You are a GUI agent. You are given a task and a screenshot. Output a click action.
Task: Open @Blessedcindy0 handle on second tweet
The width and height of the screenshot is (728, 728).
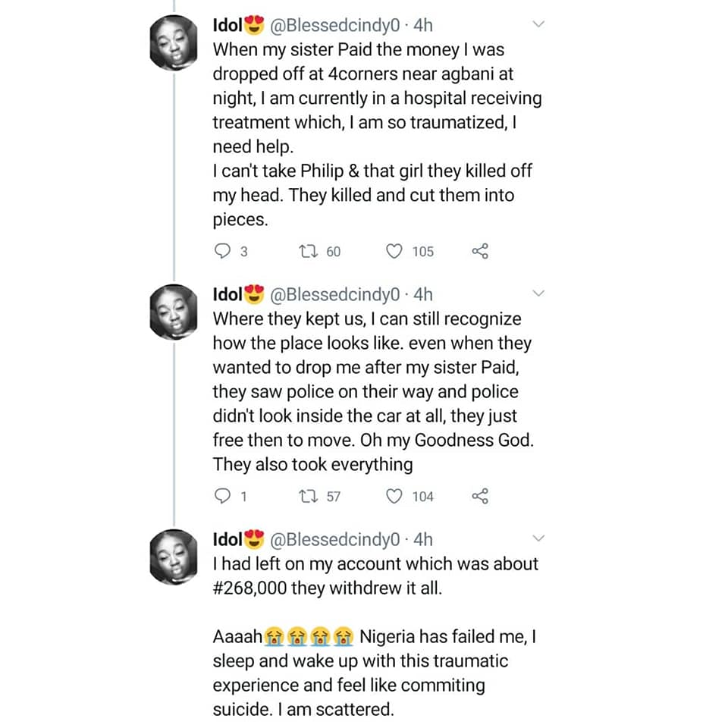click(334, 294)
